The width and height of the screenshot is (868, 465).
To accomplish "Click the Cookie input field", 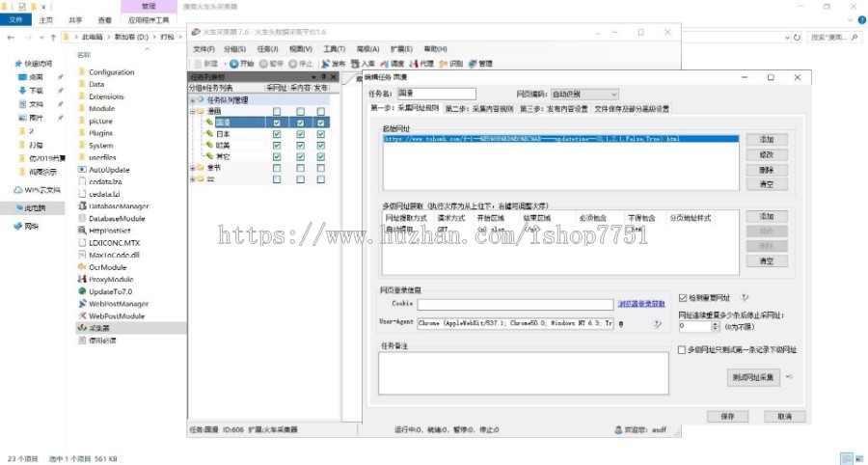I will point(515,305).
